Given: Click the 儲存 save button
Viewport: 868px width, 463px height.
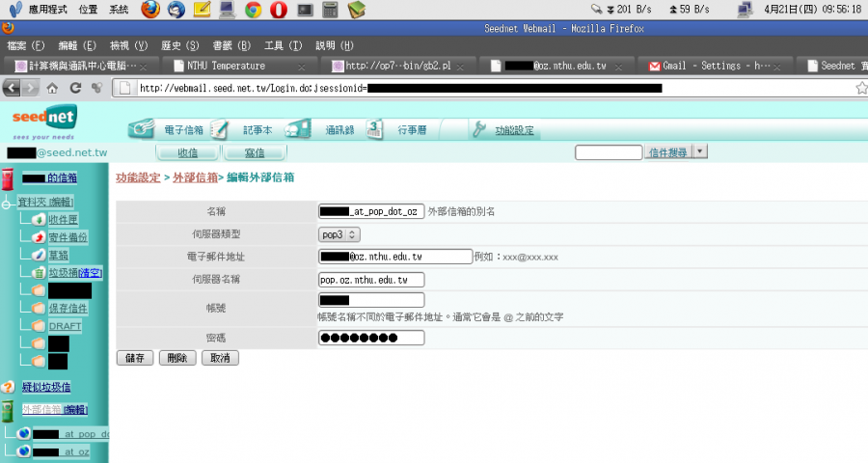Looking at the screenshot, I should click(135, 358).
